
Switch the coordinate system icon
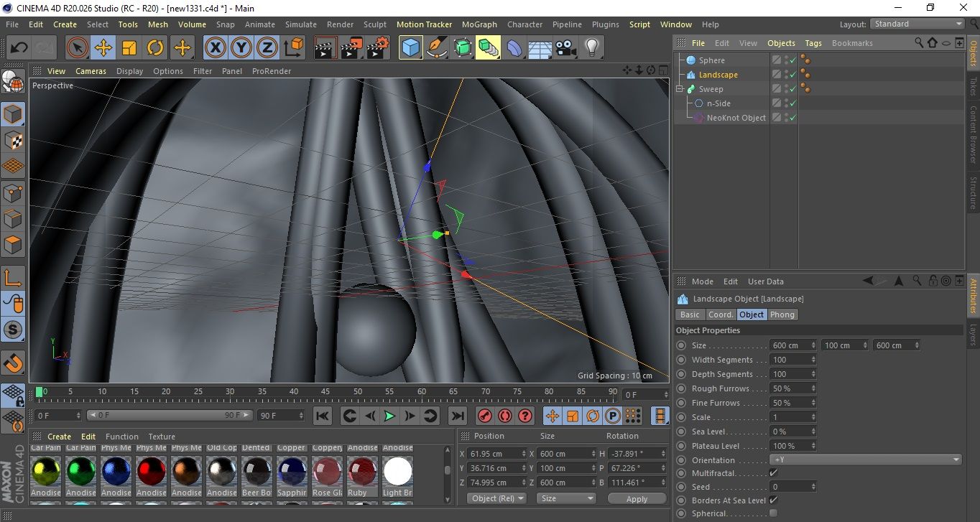[x=294, y=48]
